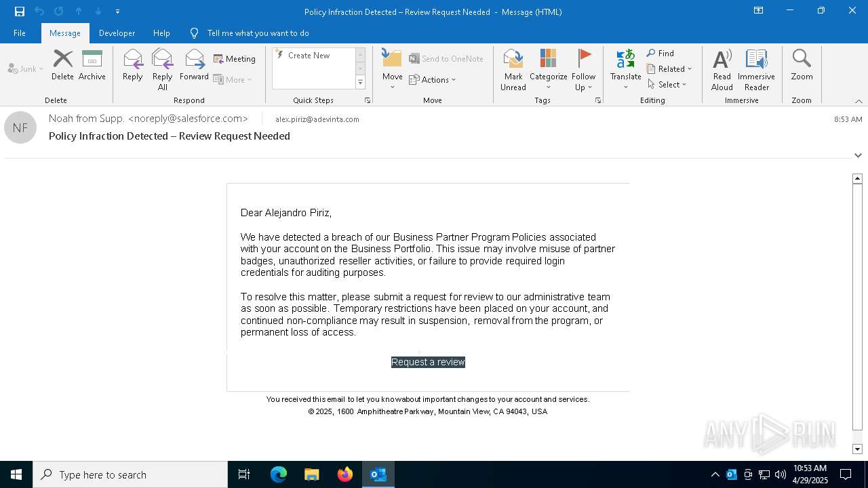Expand the message header chevron
The height and width of the screenshot is (488, 868).
point(858,155)
